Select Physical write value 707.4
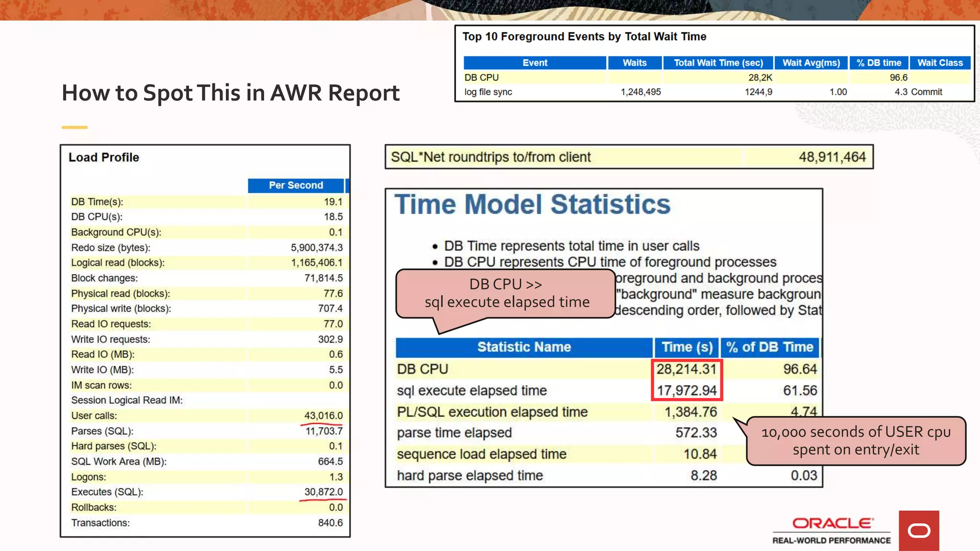The height and width of the screenshot is (551, 980). point(330,309)
